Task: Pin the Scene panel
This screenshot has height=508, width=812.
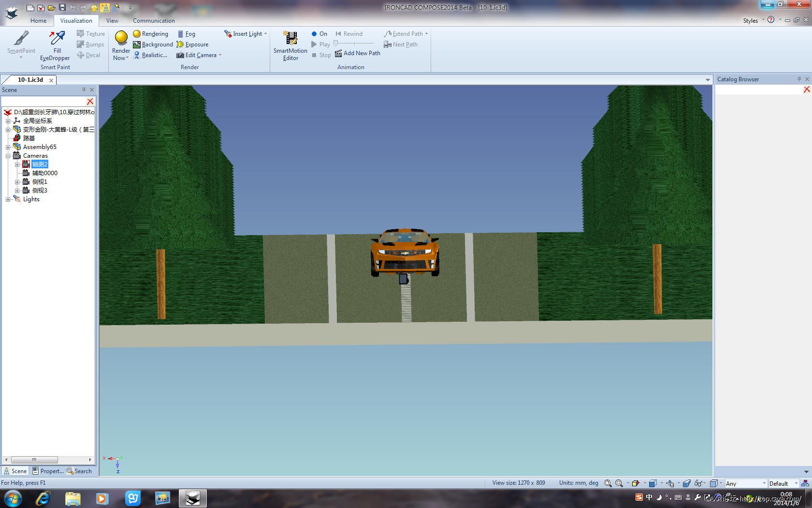Action: (x=84, y=90)
